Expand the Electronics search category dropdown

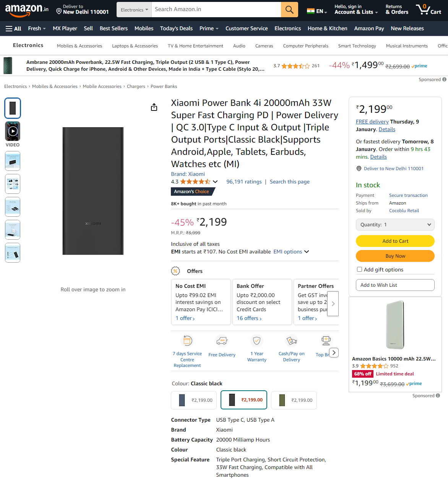click(134, 10)
